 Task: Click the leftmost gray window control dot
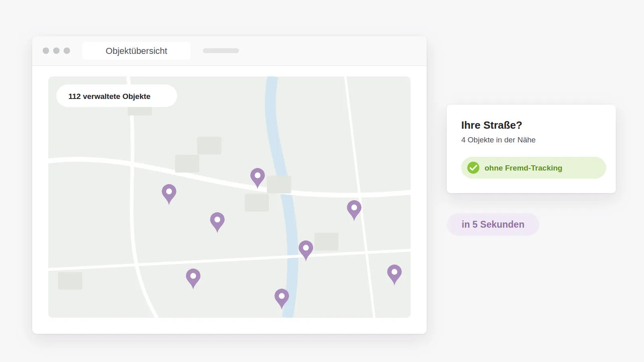click(46, 51)
